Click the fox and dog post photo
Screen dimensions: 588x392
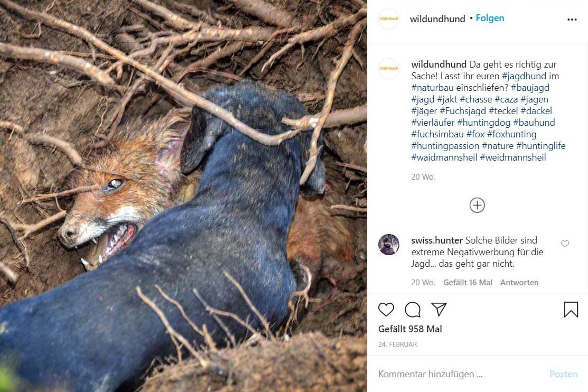pyautogui.click(x=183, y=196)
